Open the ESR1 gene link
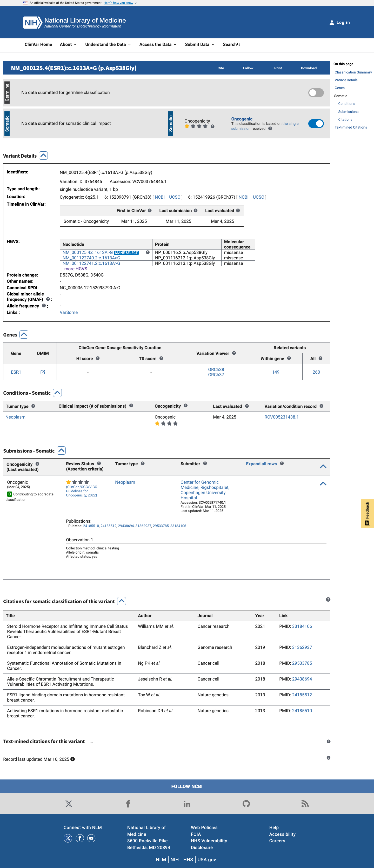 pyautogui.click(x=16, y=372)
